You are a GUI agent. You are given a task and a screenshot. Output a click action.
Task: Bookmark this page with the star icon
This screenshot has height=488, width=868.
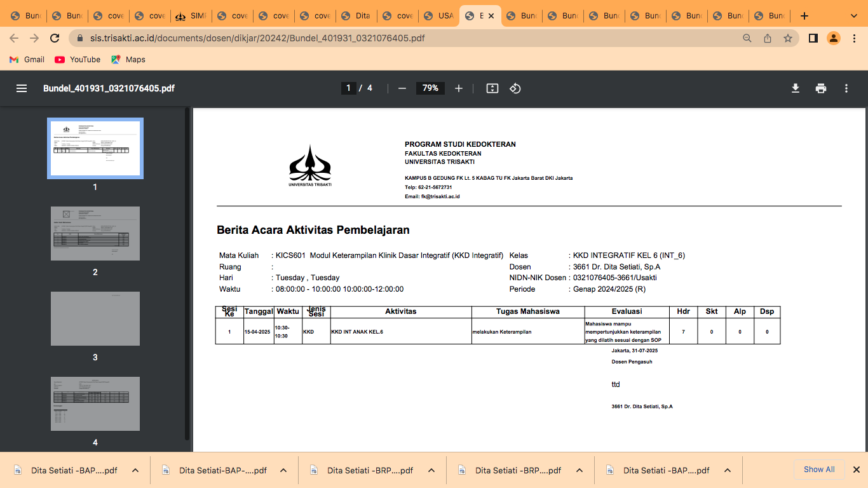point(788,38)
